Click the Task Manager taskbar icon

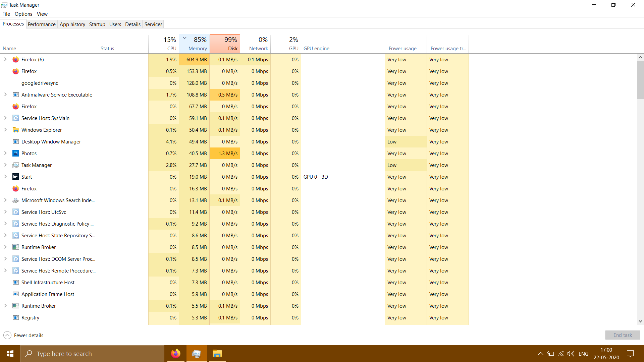pyautogui.click(x=196, y=354)
